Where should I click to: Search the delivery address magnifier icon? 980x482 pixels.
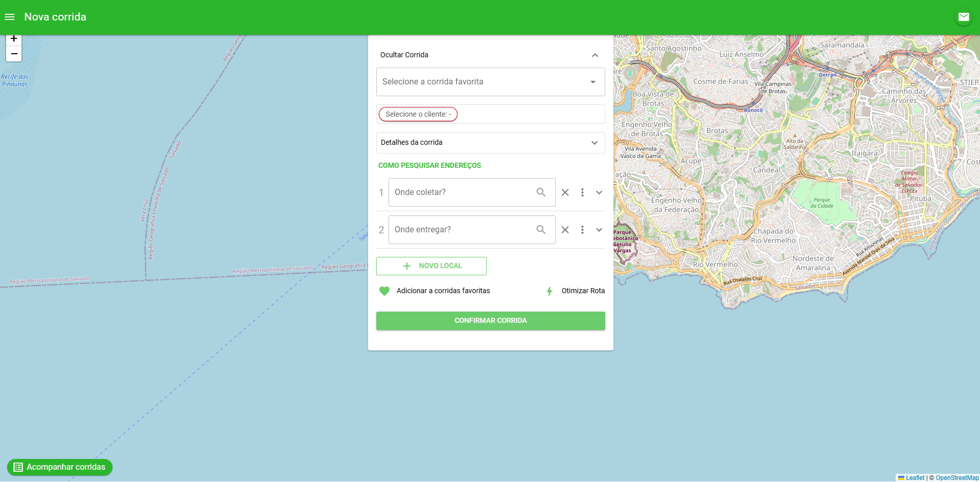[541, 230]
